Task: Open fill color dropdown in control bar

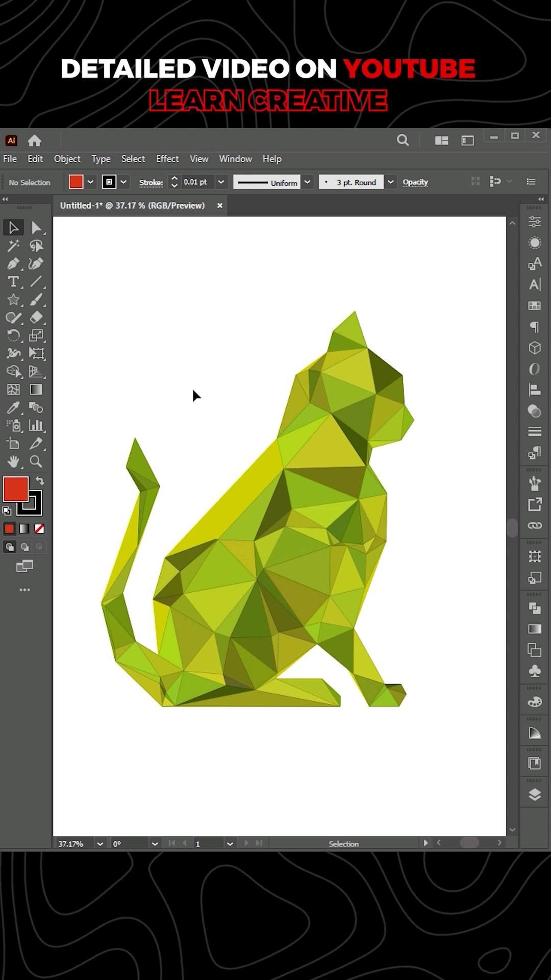Action: coord(90,182)
